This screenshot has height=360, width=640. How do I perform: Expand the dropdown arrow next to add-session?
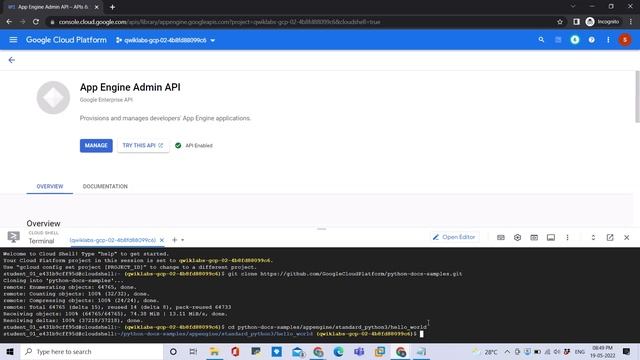(x=182, y=240)
